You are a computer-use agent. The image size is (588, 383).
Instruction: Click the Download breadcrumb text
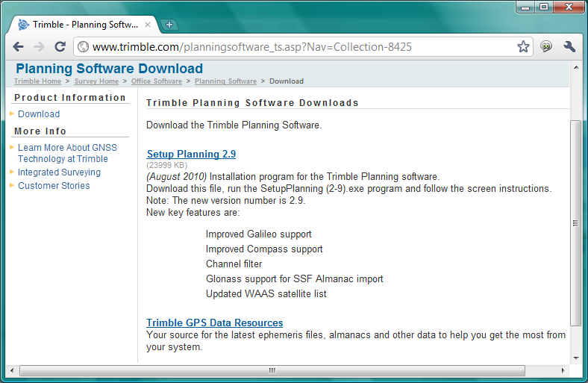(x=287, y=81)
